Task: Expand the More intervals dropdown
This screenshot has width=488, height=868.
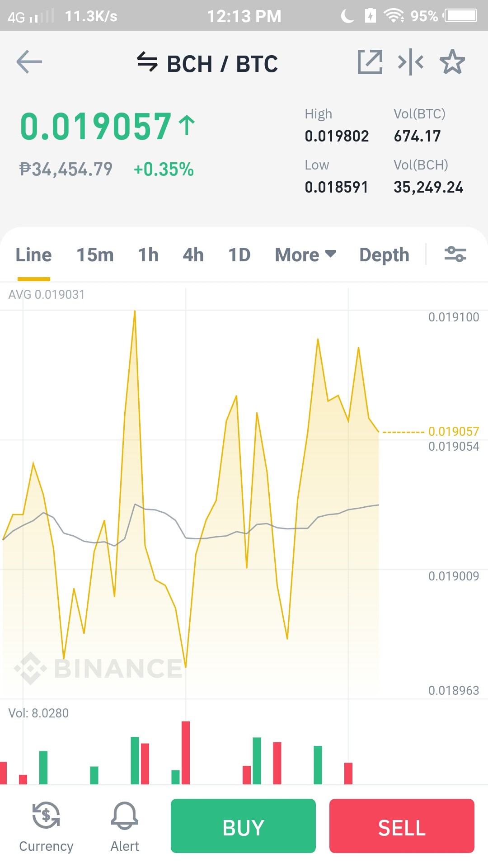Action: pos(305,255)
